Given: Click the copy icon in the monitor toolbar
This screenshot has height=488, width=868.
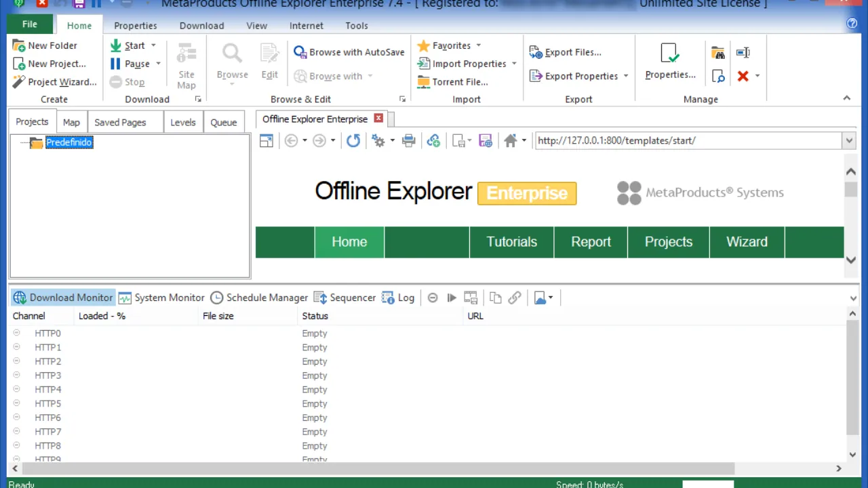Looking at the screenshot, I should (496, 298).
